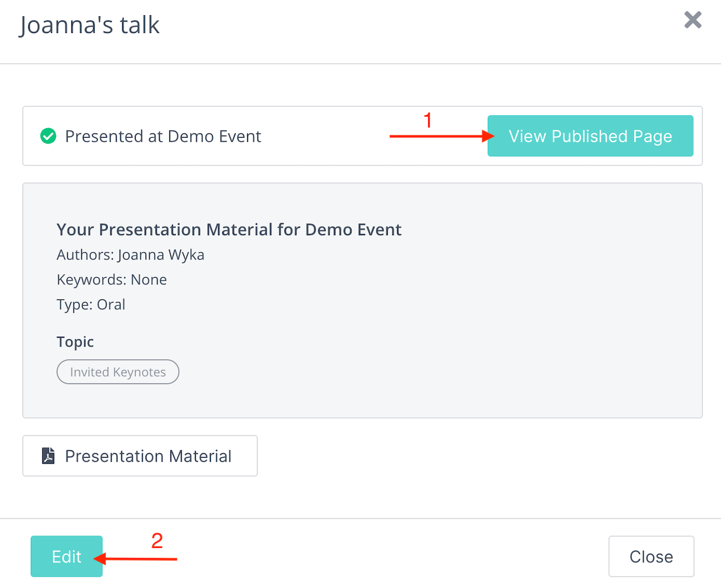Click the Joanna's talk dialog title
Screen dimensions: 721x588
(x=90, y=25)
